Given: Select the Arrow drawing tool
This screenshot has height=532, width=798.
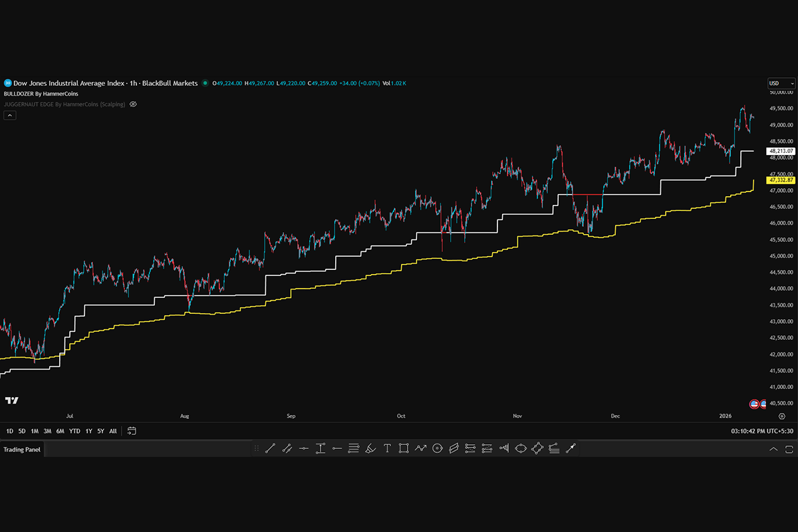Looking at the screenshot, I should pos(570,449).
